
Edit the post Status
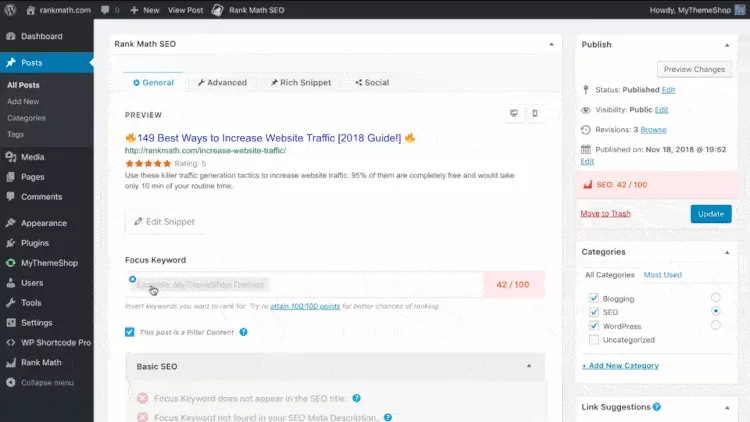[668, 90]
